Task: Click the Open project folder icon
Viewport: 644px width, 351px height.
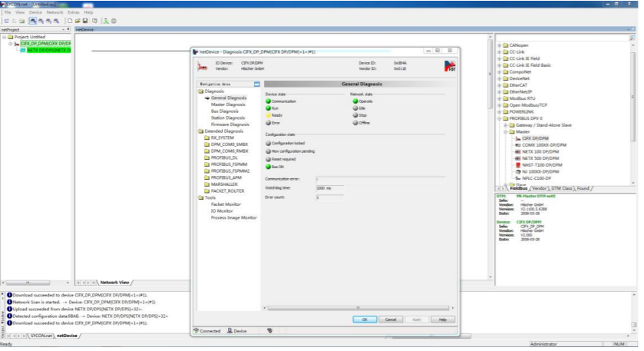Action: coord(78,21)
